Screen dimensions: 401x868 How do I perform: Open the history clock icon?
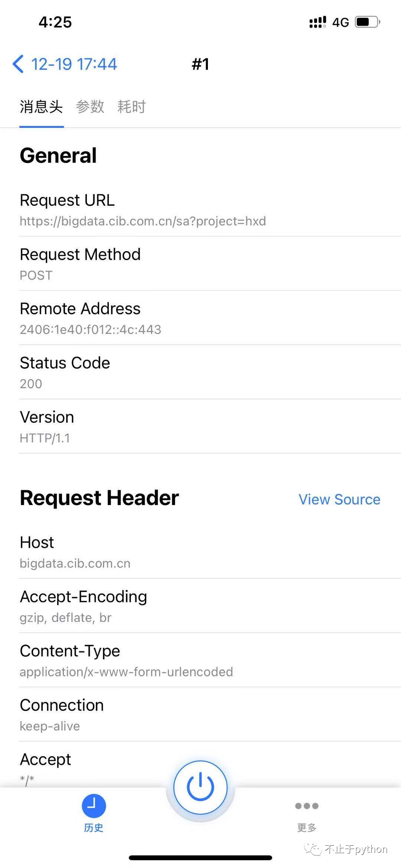pos(94,806)
